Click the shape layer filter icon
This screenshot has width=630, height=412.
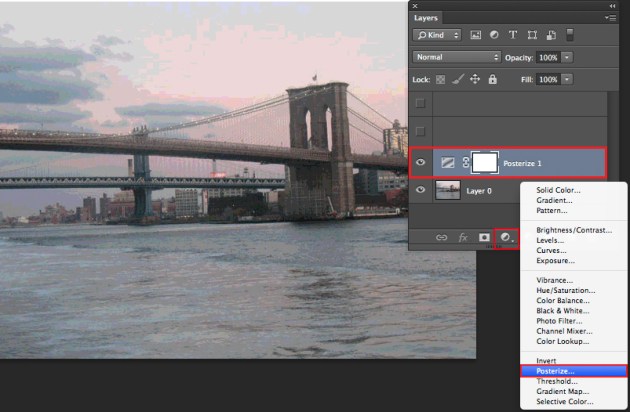pos(531,35)
